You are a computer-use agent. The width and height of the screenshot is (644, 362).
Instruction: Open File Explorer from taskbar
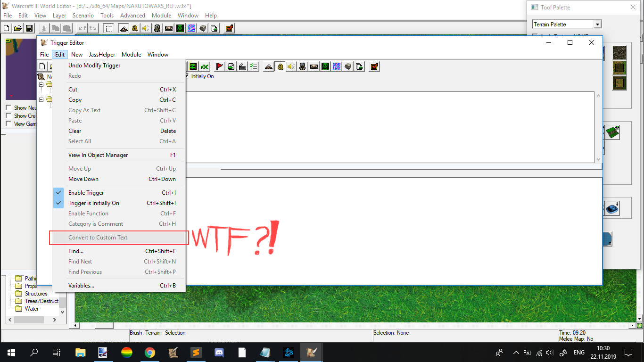[x=81, y=352]
